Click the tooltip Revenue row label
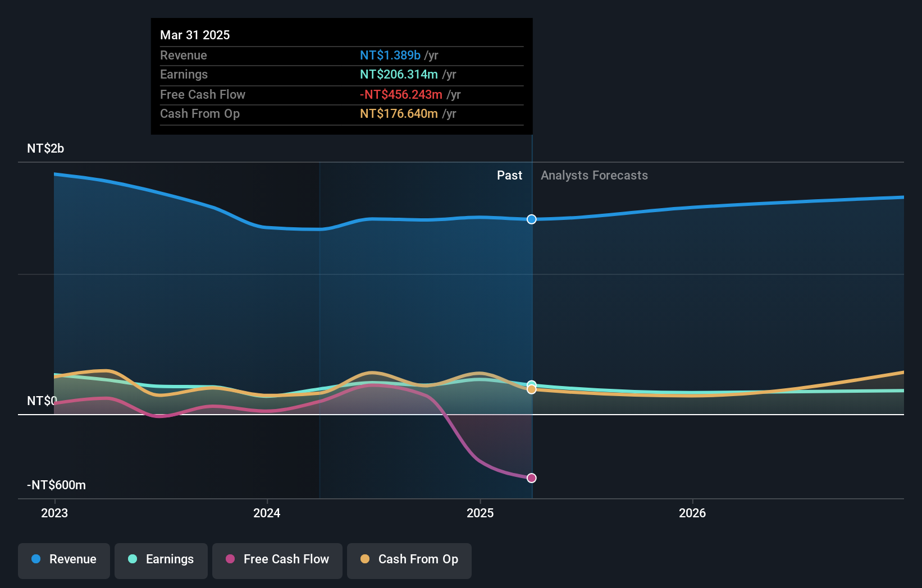Image resolution: width=922 pixels, height=588 pixels. (x=184, y=56)
